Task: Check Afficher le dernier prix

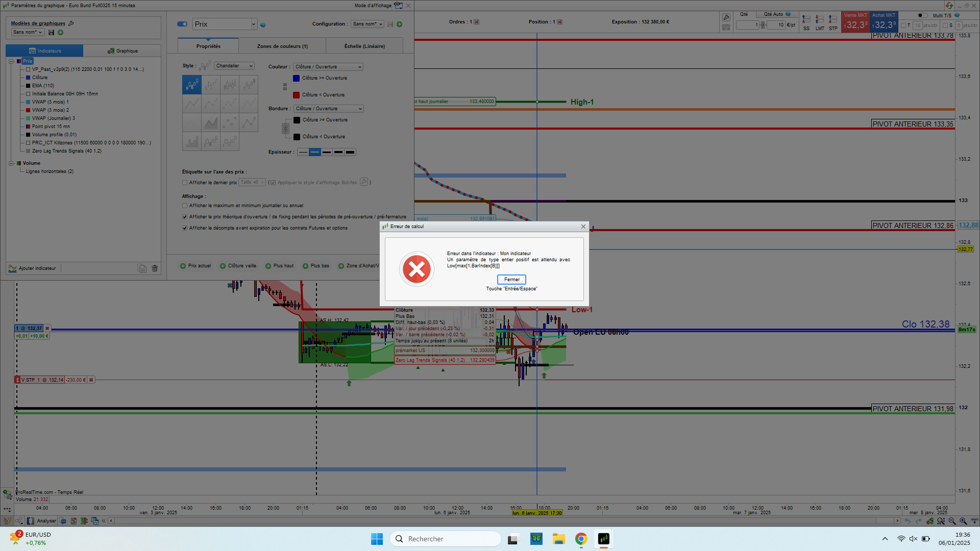Action: pos(185,183)
